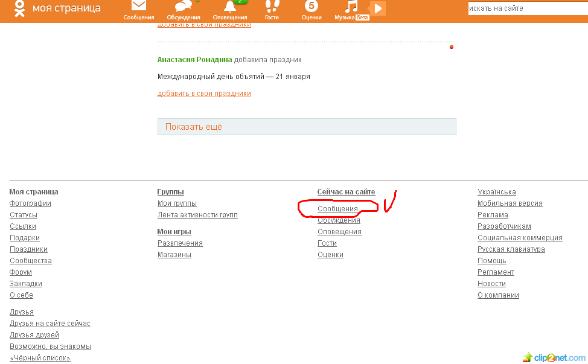Open Праздники footer link

pyautogui.click(x=28, y=249)
